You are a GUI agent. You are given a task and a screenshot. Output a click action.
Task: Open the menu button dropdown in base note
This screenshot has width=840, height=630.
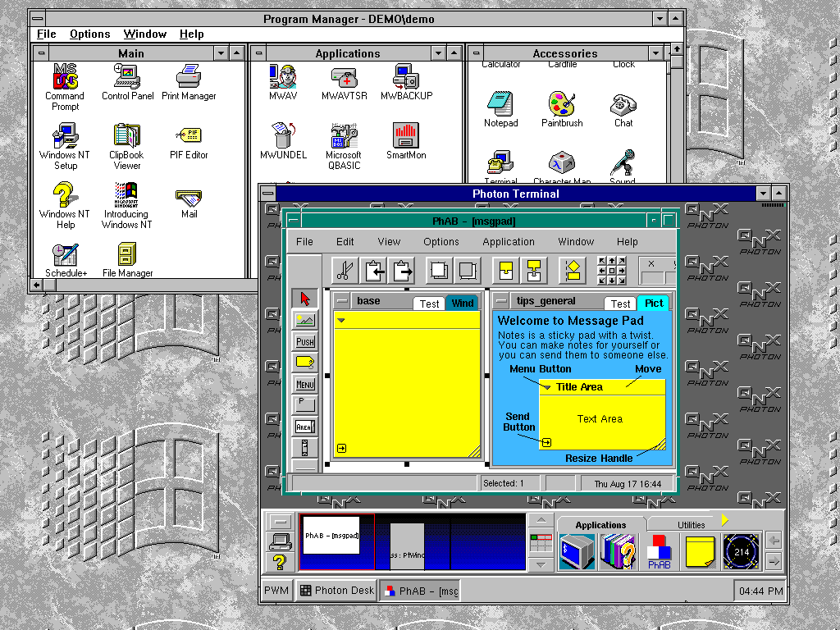click(x=341, y=321)
